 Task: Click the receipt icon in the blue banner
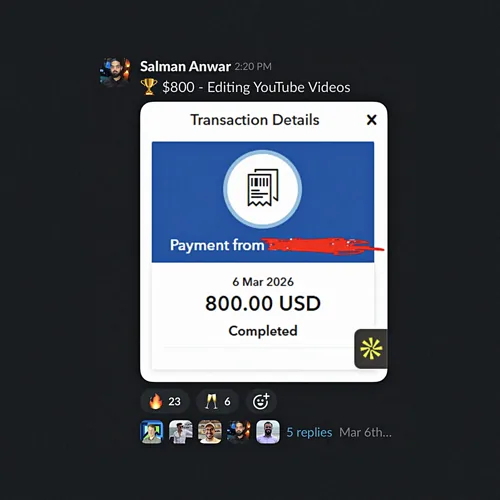(x=263, y=189)
